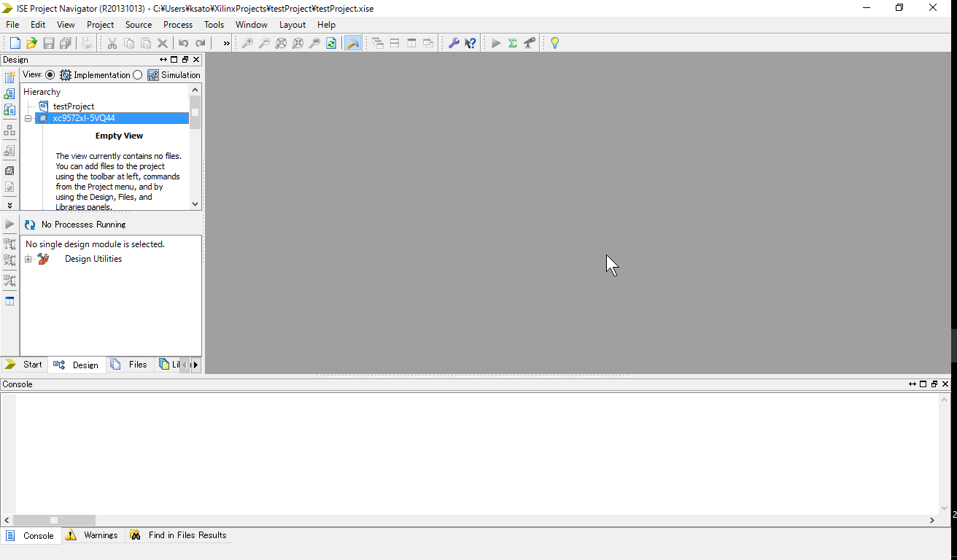This screenshot has width=957, height=560.
Task: Collapse the xc9572xl-5VQ44 device node
Action: point(28,118)
